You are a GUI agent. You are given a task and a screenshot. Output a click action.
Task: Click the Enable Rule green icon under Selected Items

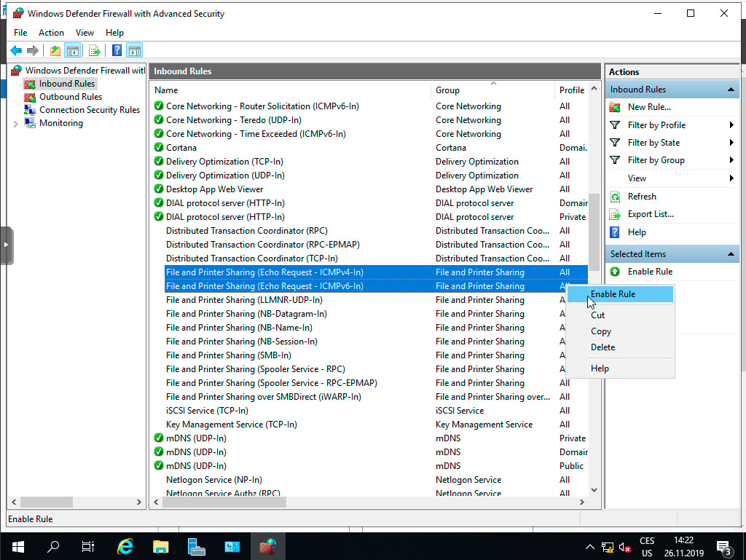[614, 271]
